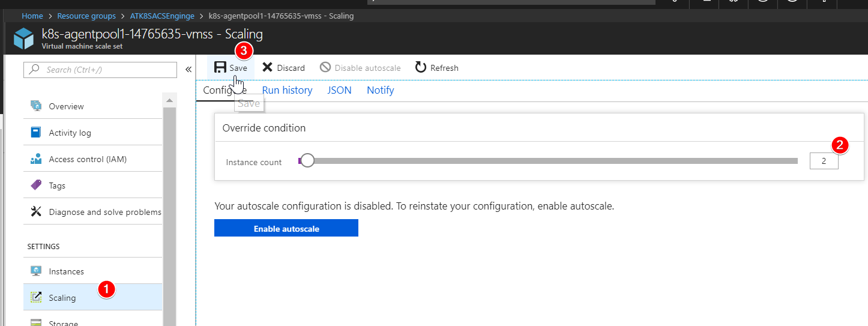
Task: Click the Overview sidebar icon
Action: coord(36,106)
